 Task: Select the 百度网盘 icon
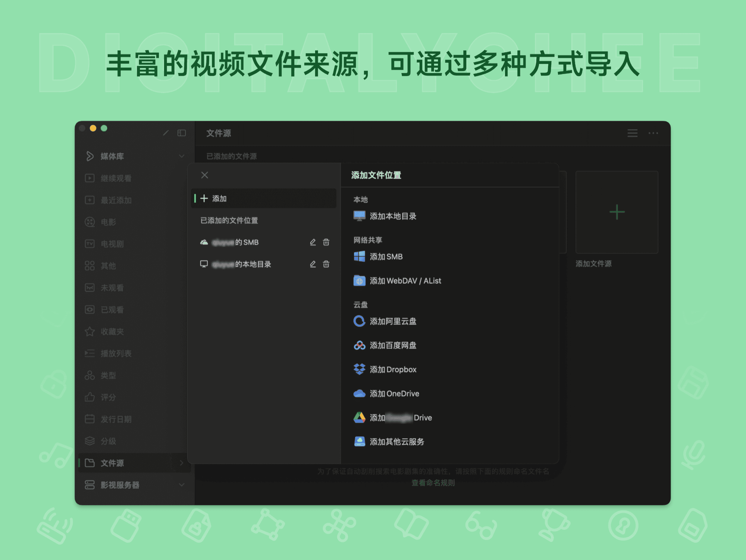click(x=359, y=345)
